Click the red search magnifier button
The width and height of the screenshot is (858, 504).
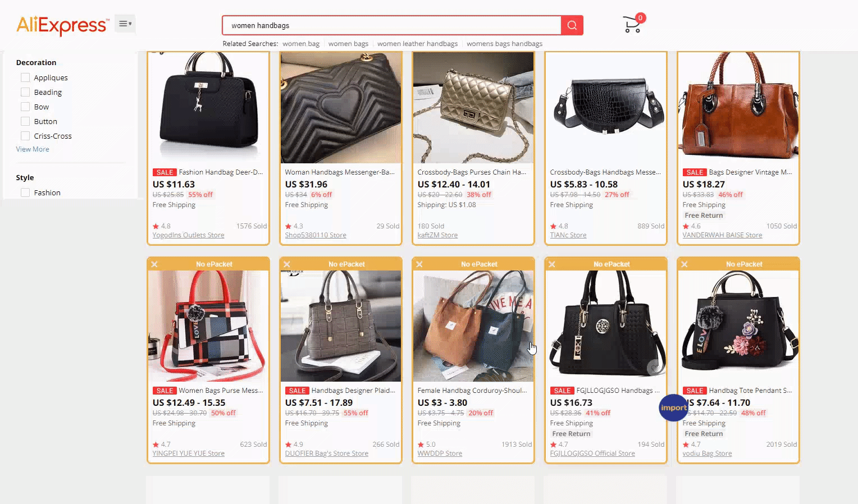572,25
